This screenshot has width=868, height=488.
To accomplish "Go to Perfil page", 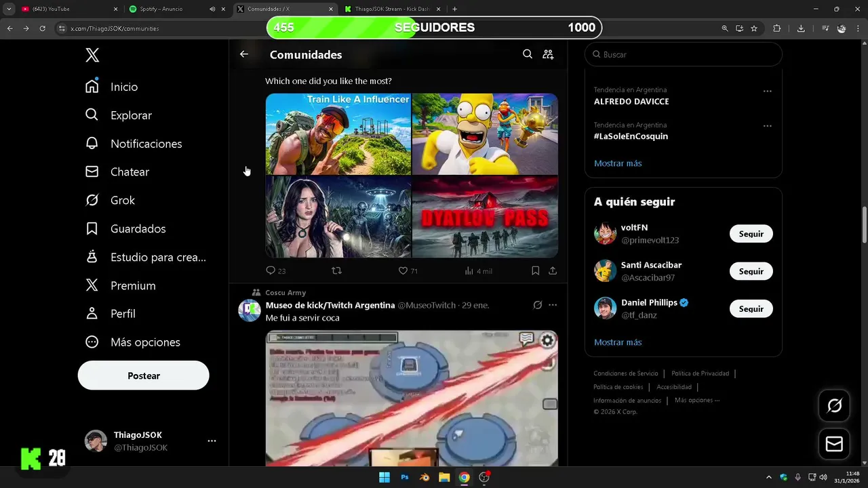I will coord(111,314).
